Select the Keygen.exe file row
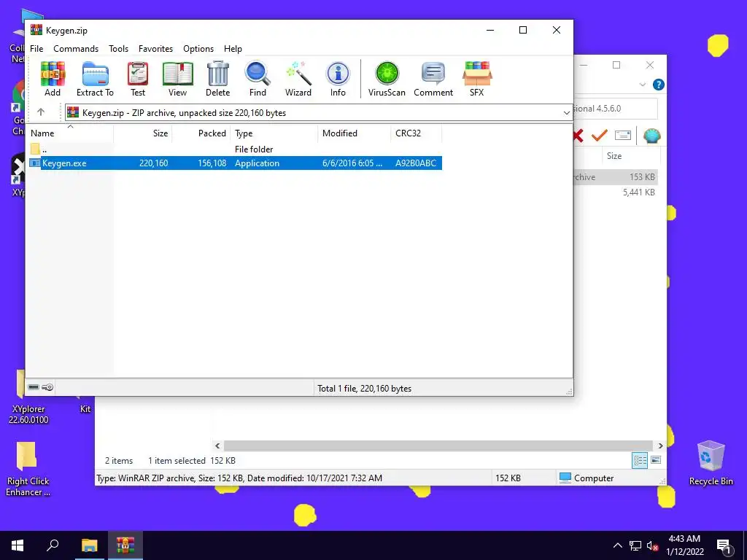Screen dimensions: 747x560 click(236, 163)
